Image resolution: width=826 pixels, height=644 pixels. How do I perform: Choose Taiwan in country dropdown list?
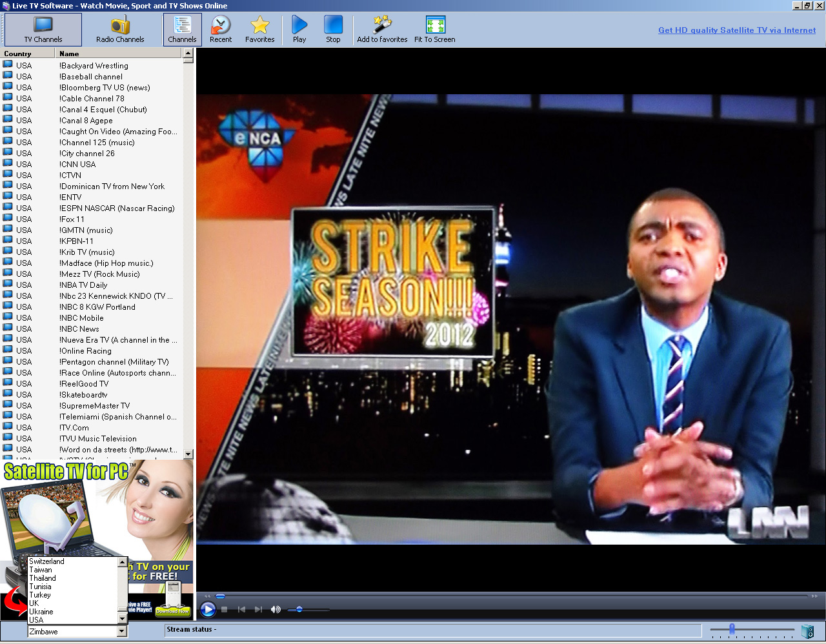[x=72, y=570]
